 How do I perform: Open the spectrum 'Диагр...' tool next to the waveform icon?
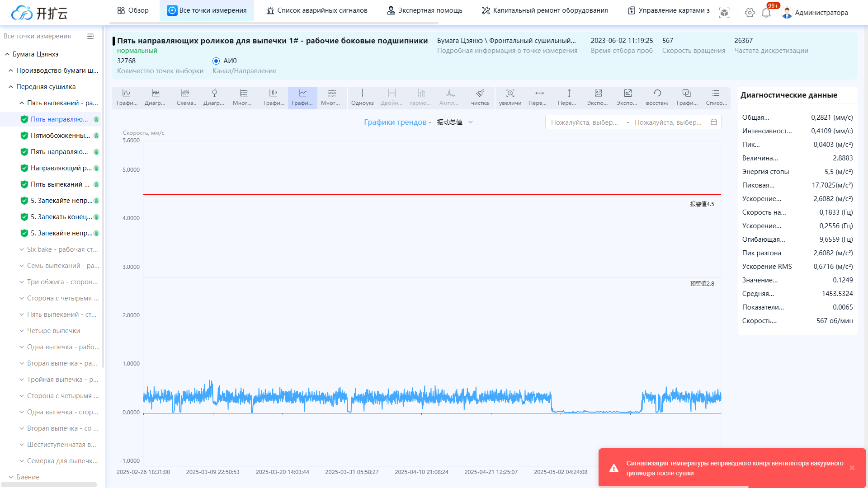pos(156,98)
